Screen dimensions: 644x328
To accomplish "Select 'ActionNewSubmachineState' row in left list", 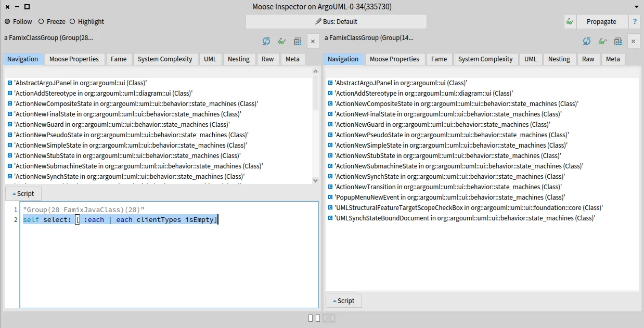I will (160, 166).
